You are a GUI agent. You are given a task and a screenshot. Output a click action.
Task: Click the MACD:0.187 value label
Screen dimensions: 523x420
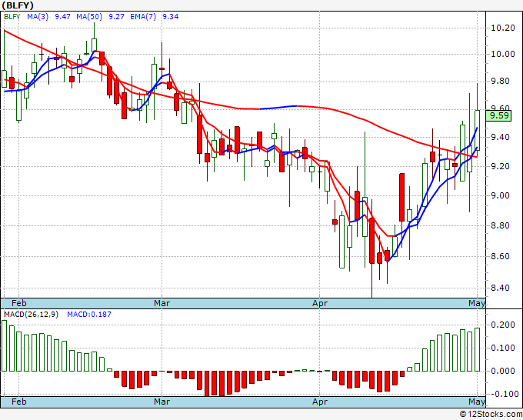coord(89,315)
